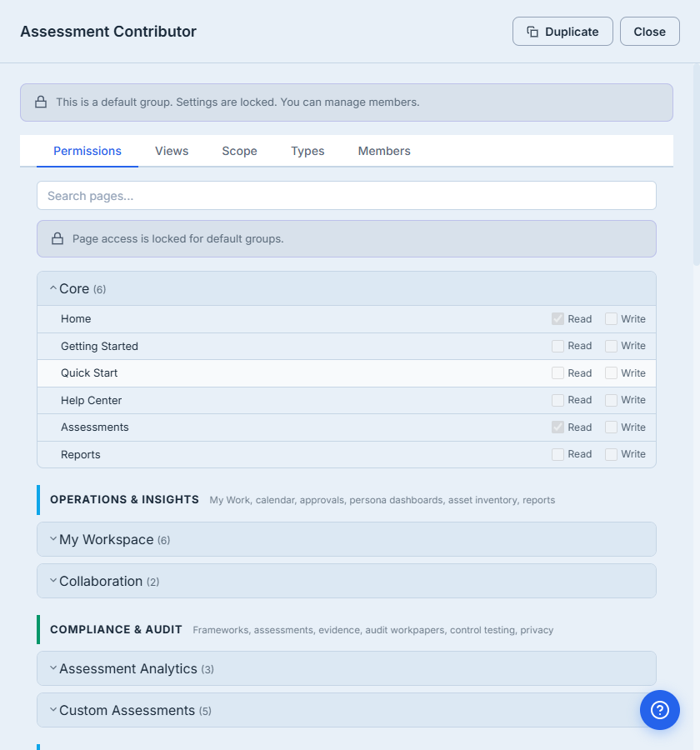
Task: Click the Reports row label
Action: (80, 454)
